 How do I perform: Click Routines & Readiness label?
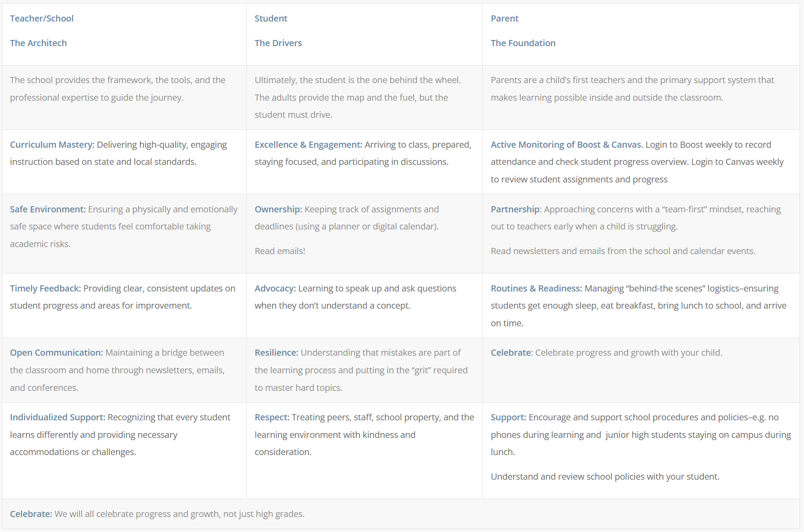(536, 288)
